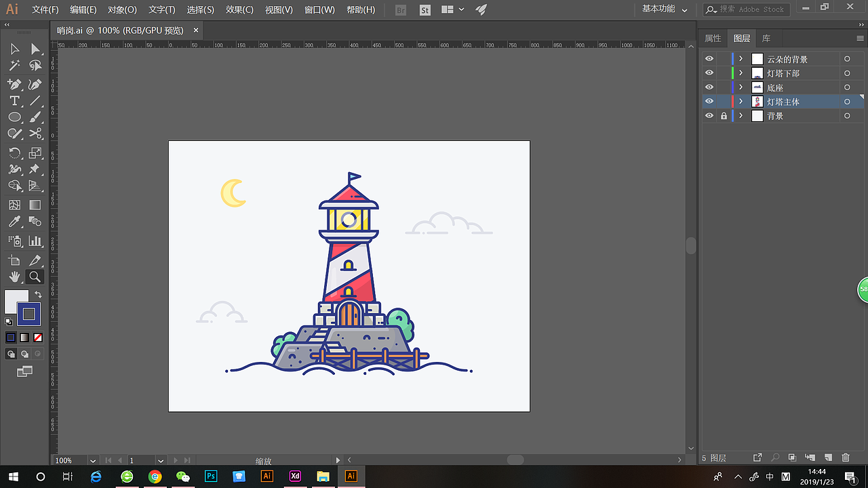Select the Scissors tool
The width and height of the screenshot is (868, 488).
point(35,134)
